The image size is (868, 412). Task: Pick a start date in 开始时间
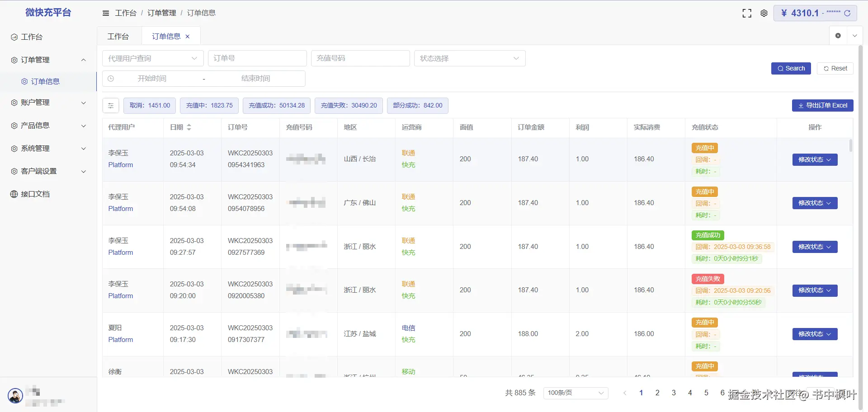pos(152,79)
